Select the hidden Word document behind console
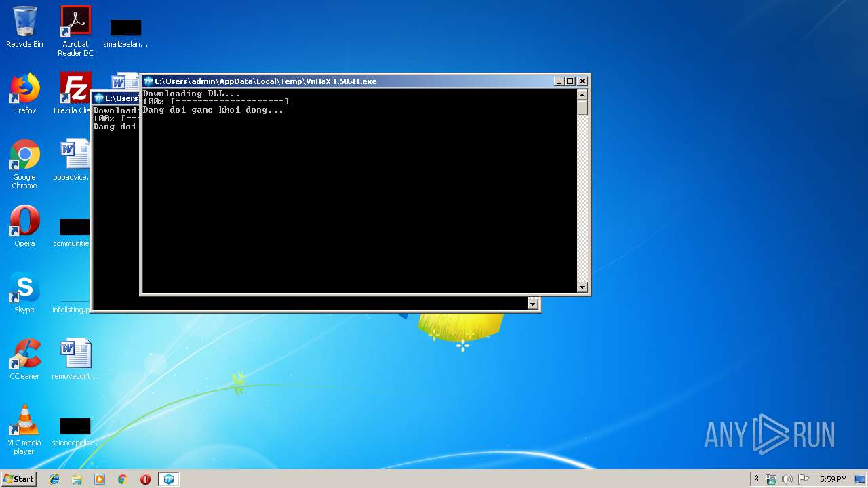This screenshot has width=868, height=488. (124, 81)
